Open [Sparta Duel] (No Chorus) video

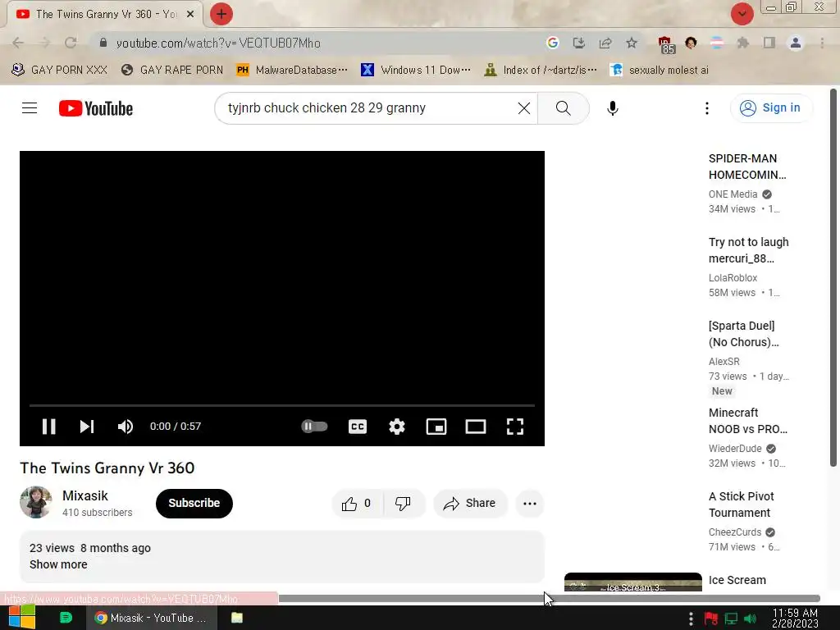tap(743, 334)
